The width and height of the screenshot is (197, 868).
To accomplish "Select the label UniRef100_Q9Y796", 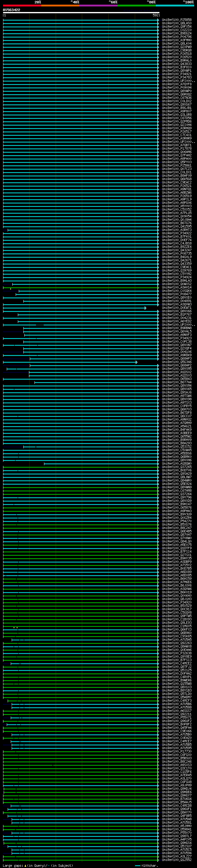I will 176,498.
